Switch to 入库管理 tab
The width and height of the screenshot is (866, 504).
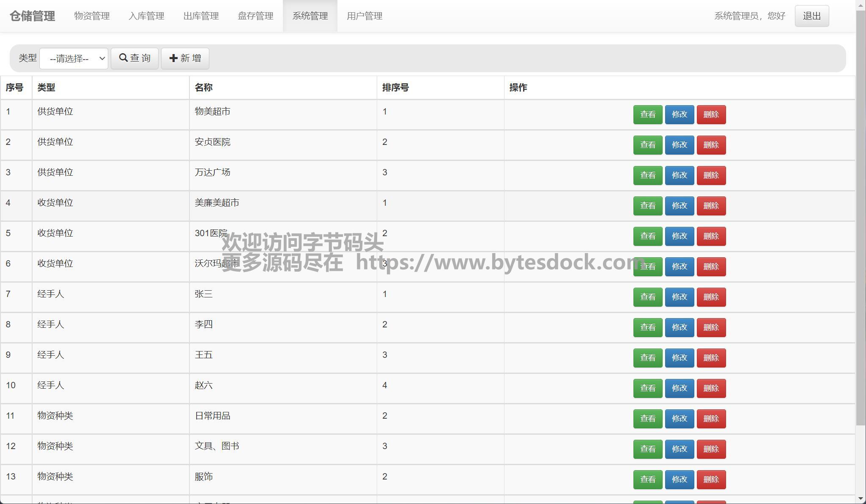[146, 16]
